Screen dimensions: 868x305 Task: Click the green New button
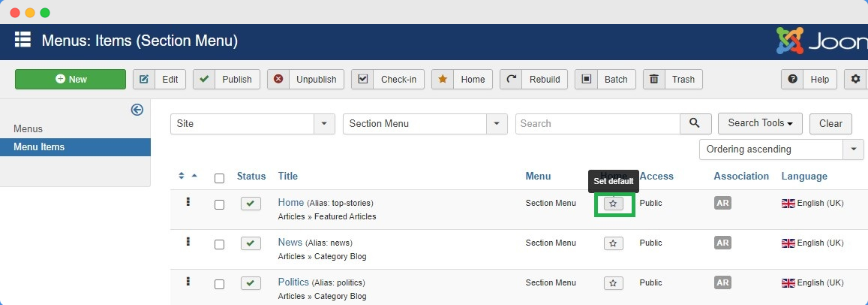pyautogui.click(x=71, y=80)
